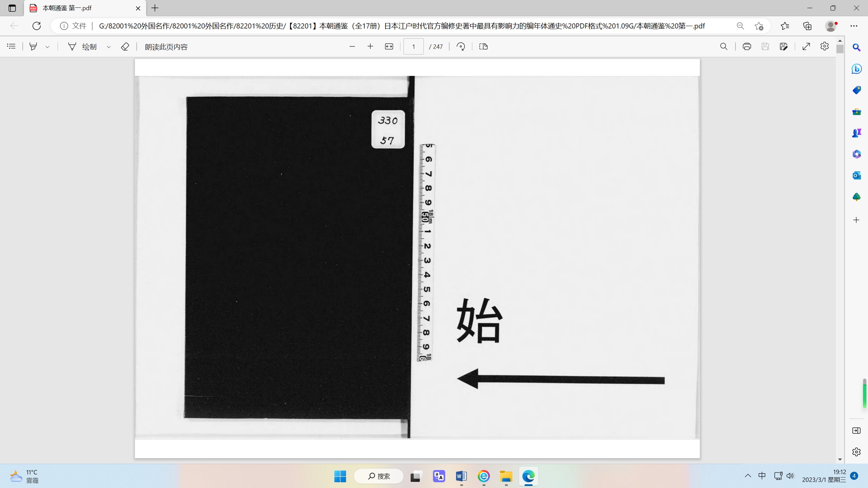Screen dimensions: 868x488
Task: Open a new browser tab
Action: [155, 8]
